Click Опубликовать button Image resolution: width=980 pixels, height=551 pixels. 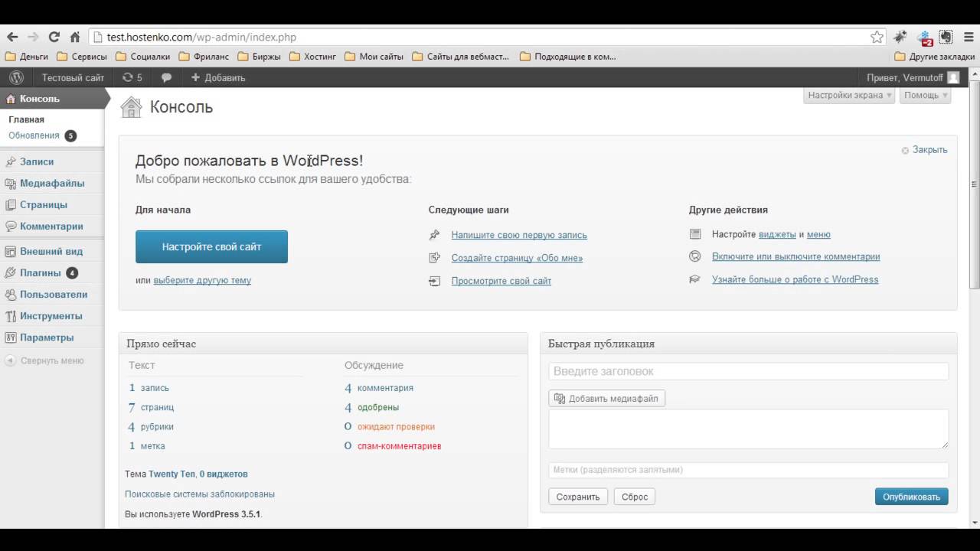tap(911, 497)
